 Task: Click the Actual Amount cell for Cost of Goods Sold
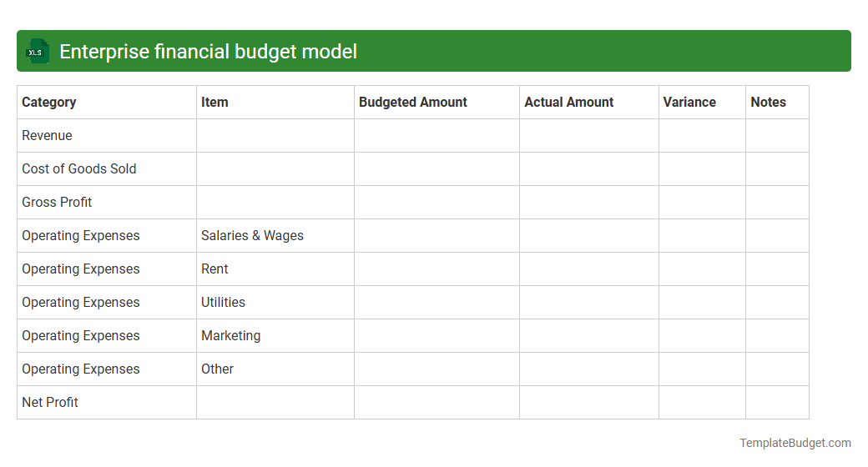point(589,168)
